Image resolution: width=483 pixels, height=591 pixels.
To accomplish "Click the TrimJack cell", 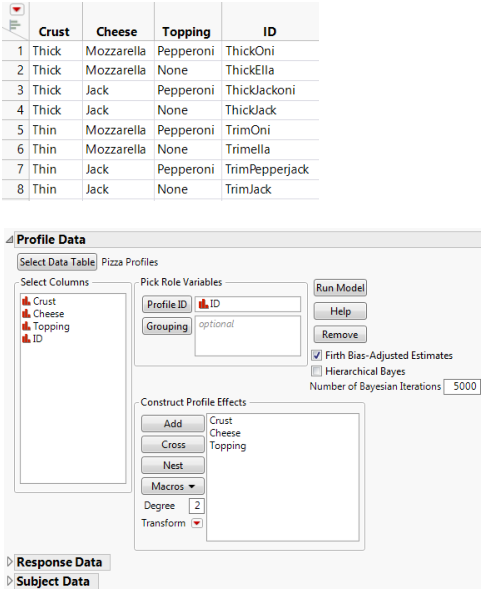I will click(x=248, y=189).
